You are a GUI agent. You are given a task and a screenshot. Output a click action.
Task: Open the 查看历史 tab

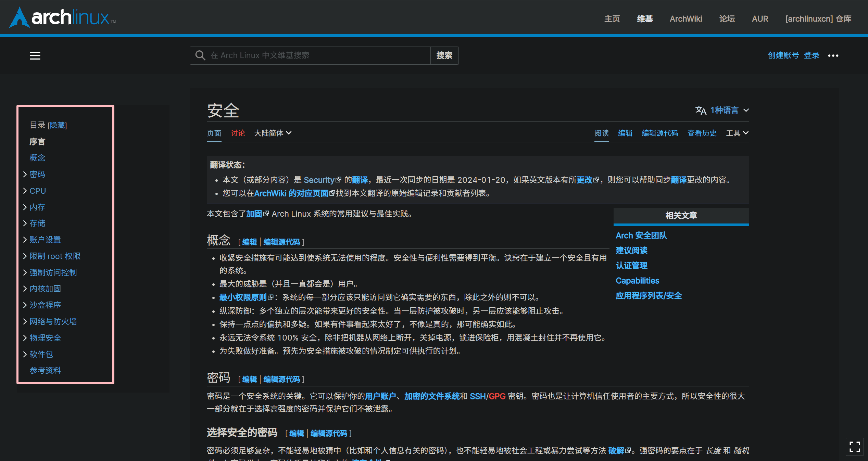(x=702, y=133)
